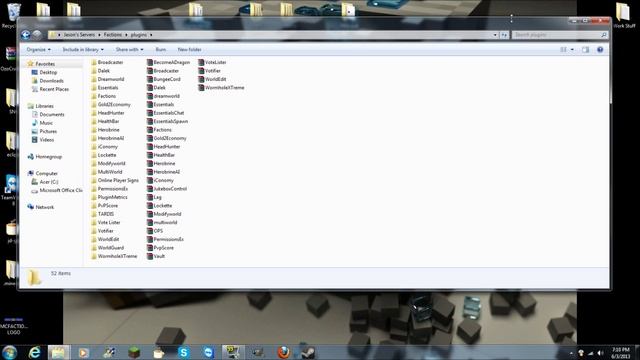Go back with the Explorer back arrow
The image size is (640, 360).
click(x=26, y=35)
